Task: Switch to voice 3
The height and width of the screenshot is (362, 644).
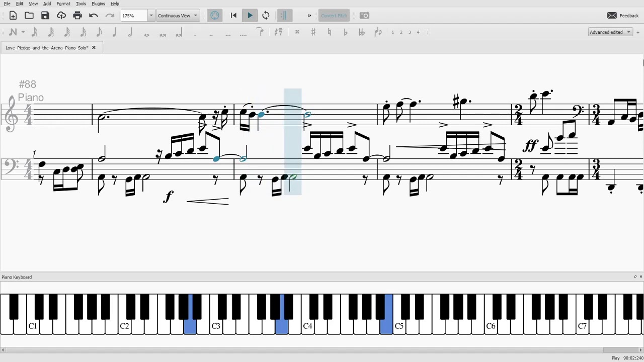Action: point(410,32)
